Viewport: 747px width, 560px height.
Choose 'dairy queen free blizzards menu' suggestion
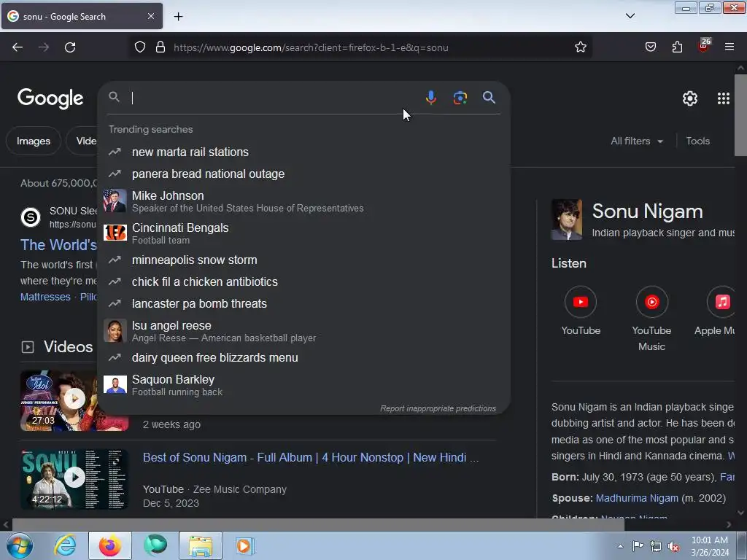pyautogui.click(x=303, y=357)
